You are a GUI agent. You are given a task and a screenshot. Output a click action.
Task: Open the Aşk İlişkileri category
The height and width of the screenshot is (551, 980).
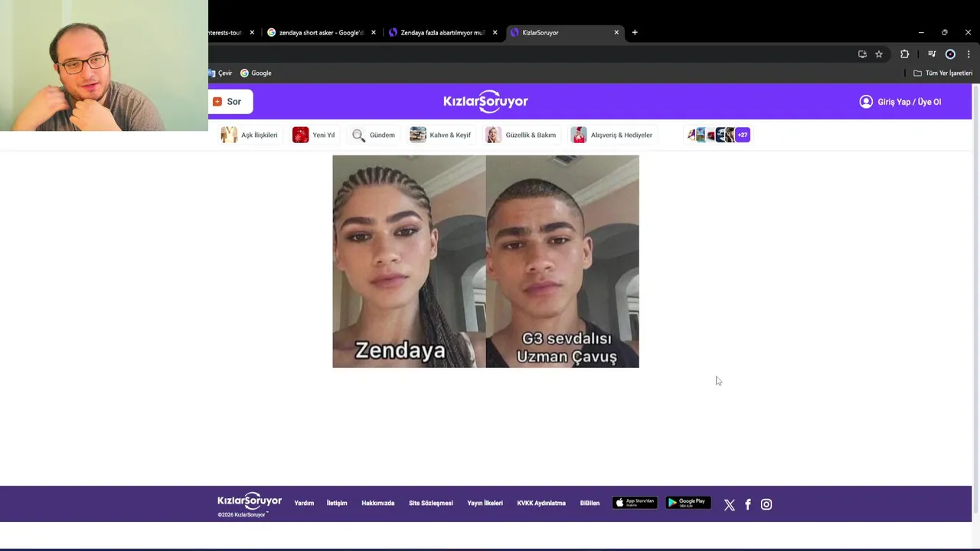250,135
